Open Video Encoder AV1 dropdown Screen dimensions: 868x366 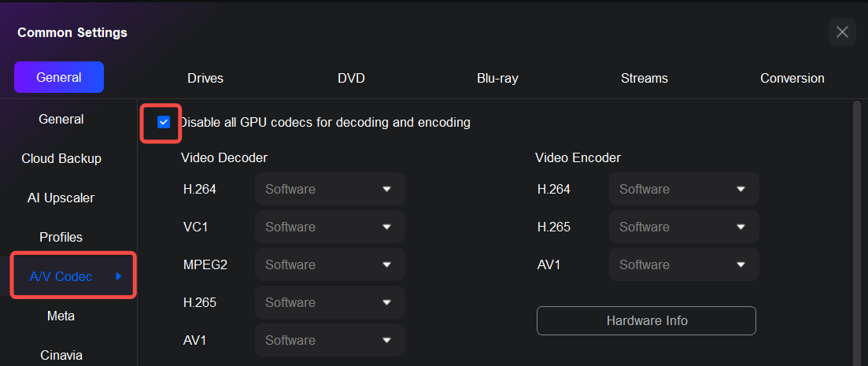click(x=684, y=264)
